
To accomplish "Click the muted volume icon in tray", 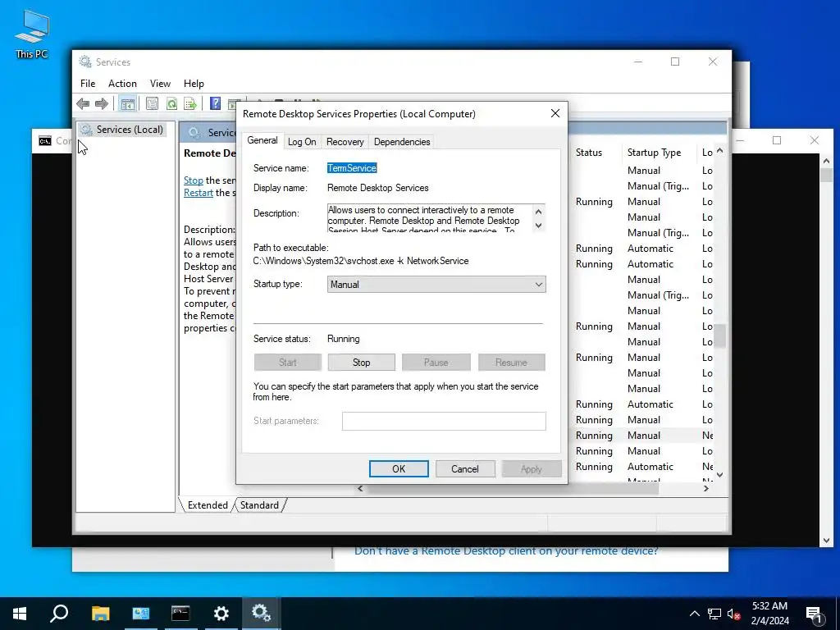I will pyautogui.click(x=734, y=614).
